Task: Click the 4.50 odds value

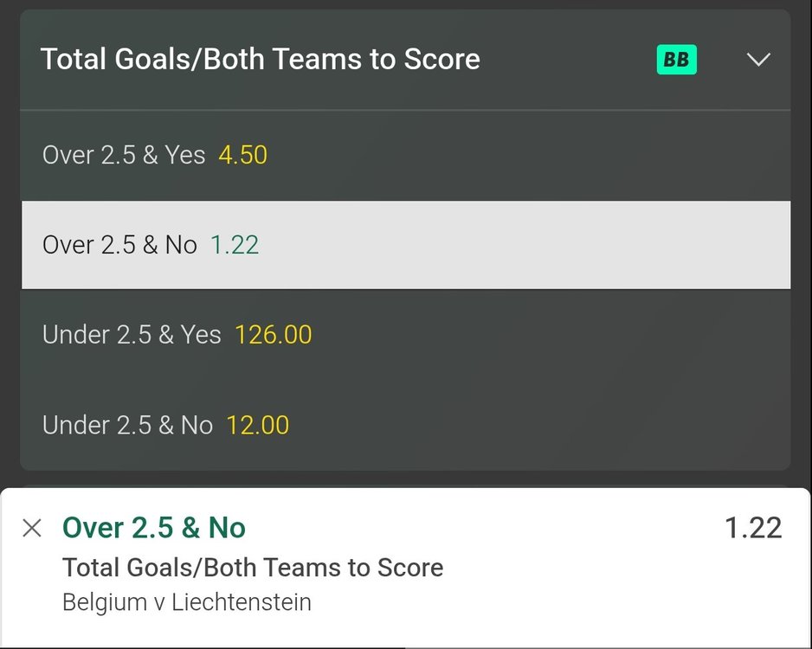Action: [x=242, y=155]
